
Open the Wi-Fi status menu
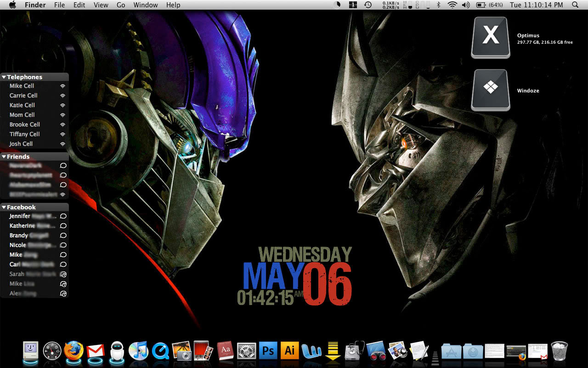click(x=452, y=5)
